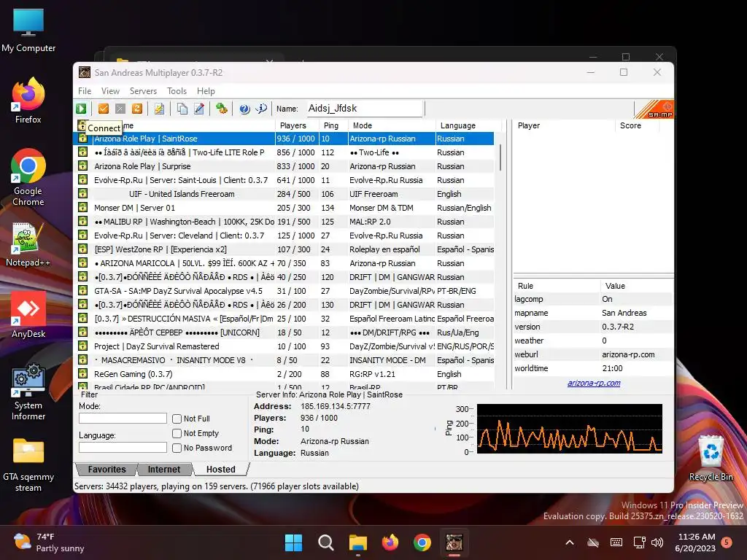Click the weburl rule row
Viewport: 747px width, 560px height.
coord(593,355)
